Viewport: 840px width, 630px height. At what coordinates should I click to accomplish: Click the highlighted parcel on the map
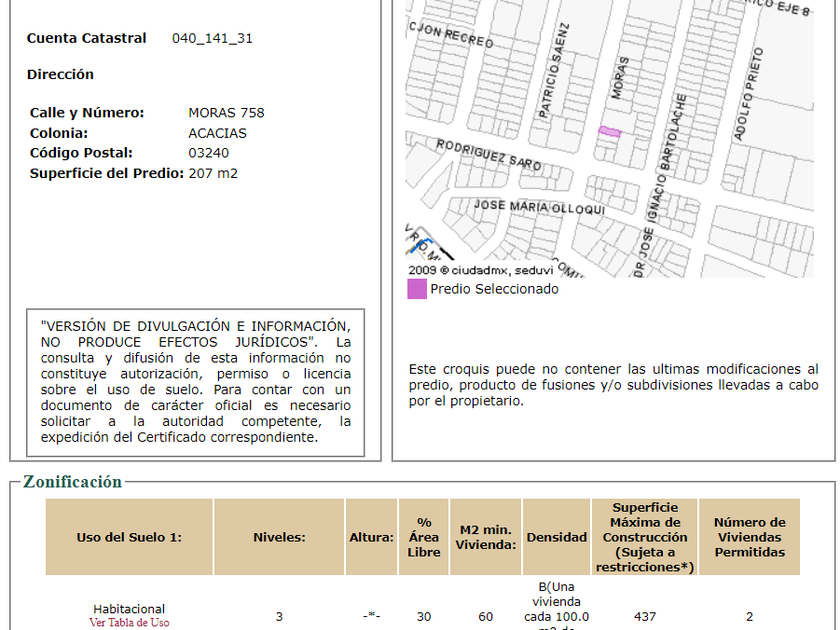click(610, 132)
